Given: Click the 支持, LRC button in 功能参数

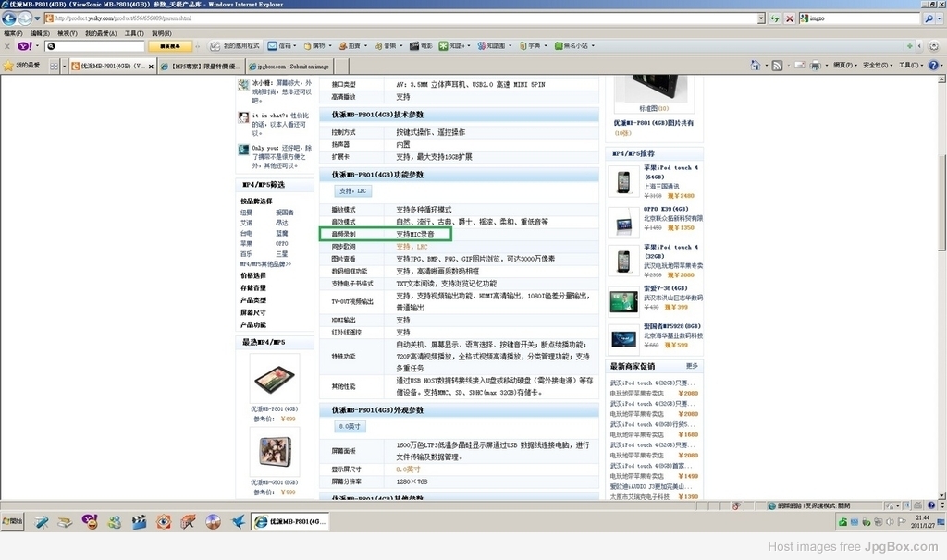Looking at the screenshot, I should click(352, 190).
